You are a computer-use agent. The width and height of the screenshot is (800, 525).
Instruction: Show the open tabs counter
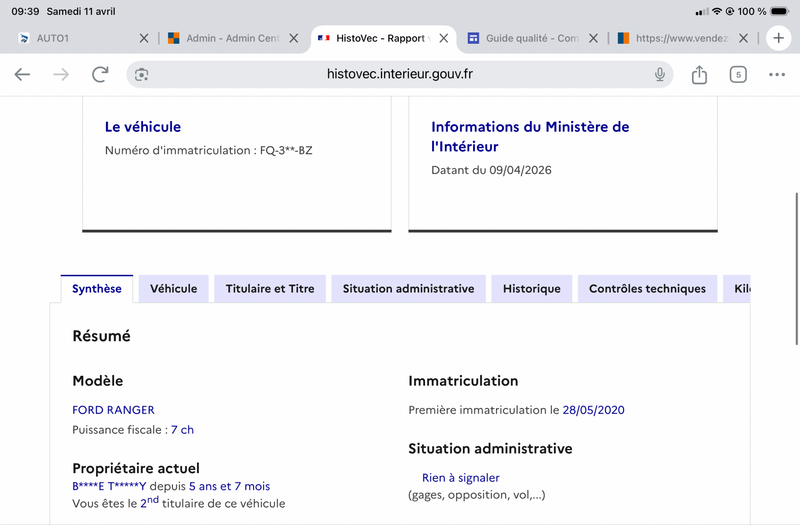pyautogui.click(x=738, y=74)
